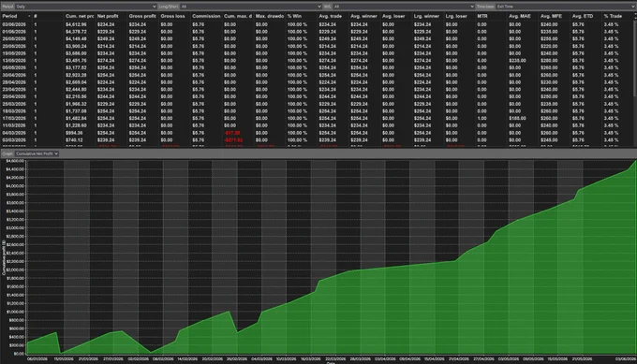Select the 26/05/2026 period row

[317, 39]
